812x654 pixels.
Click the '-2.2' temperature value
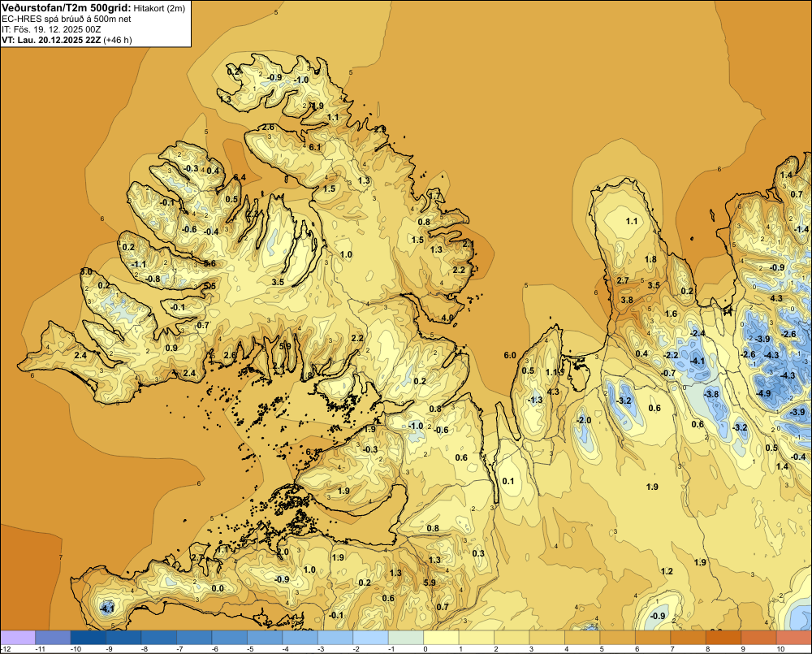point(672,355)
